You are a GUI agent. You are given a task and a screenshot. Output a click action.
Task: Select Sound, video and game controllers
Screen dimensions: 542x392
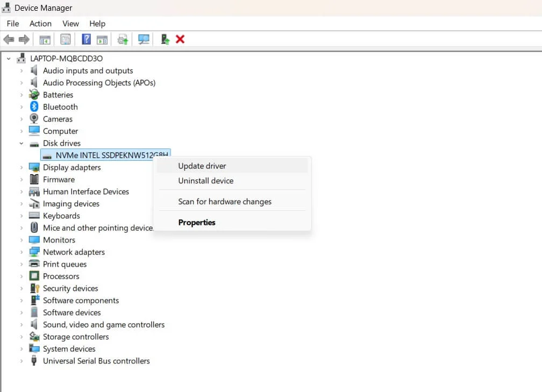click(x=104, y=325)
